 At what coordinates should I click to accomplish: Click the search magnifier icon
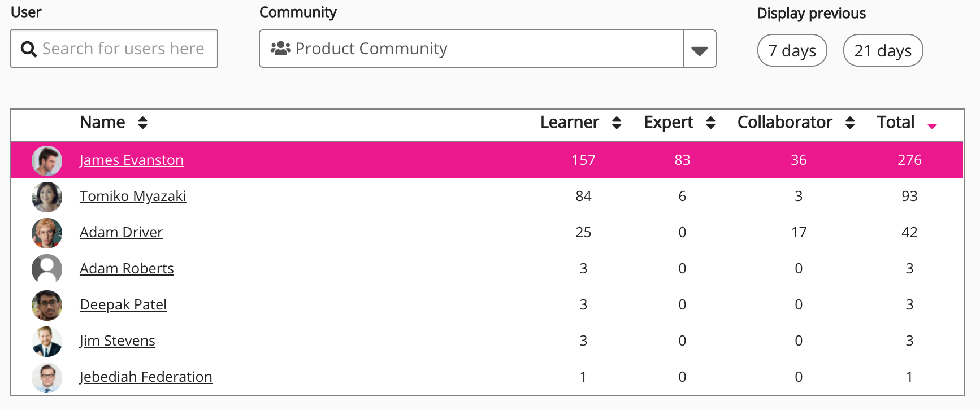(28, 49)
